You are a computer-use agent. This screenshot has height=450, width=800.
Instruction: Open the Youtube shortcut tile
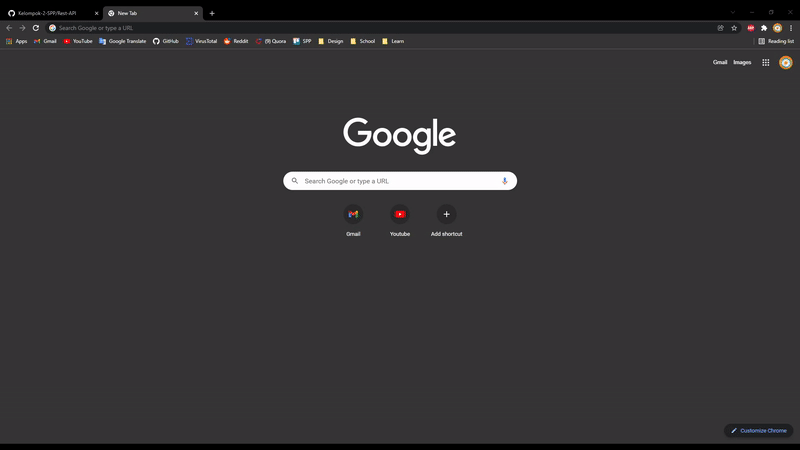400,220
